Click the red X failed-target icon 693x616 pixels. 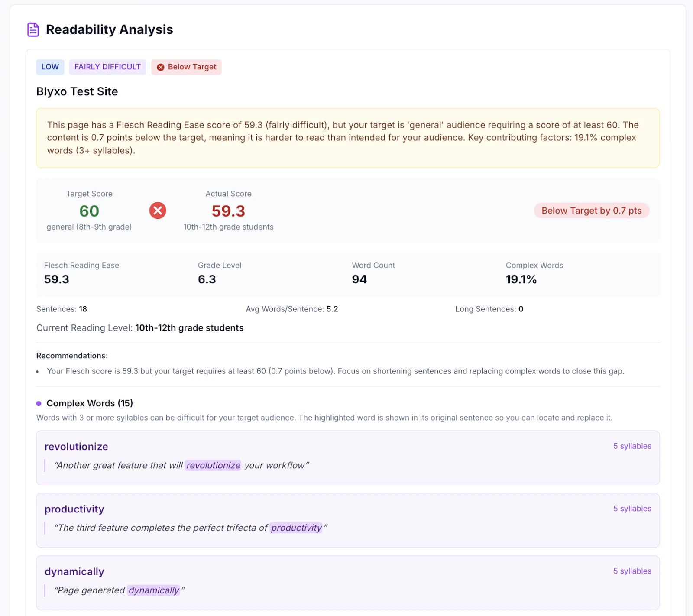(x=158, y=211)
